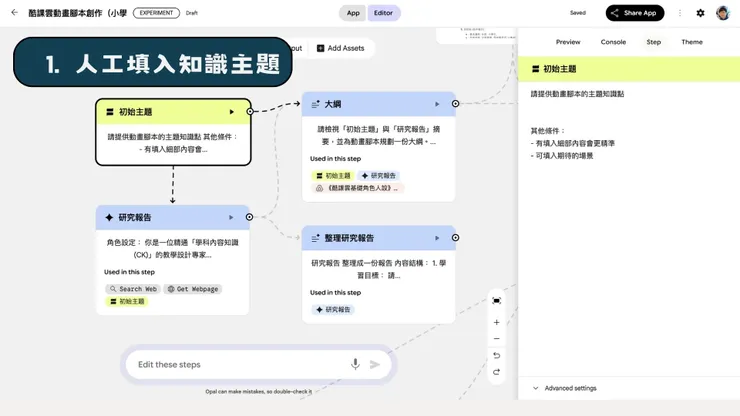Switch to App view
Screen dimensions: 740x416
tap(353, 13)
